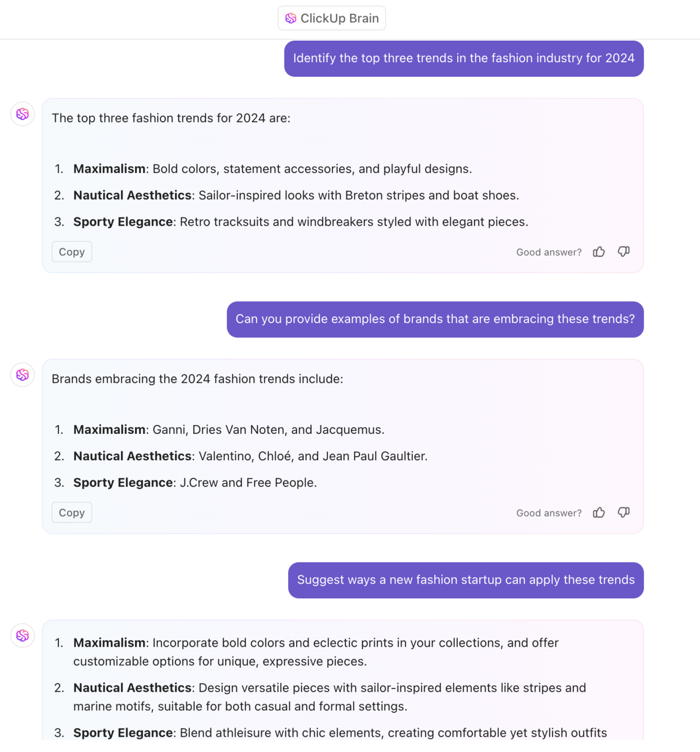Image resolution: width=700 pixels, height=752 pixels.
Task: Click the thumbs up icon on the brands answer
Action: [599, 513]
